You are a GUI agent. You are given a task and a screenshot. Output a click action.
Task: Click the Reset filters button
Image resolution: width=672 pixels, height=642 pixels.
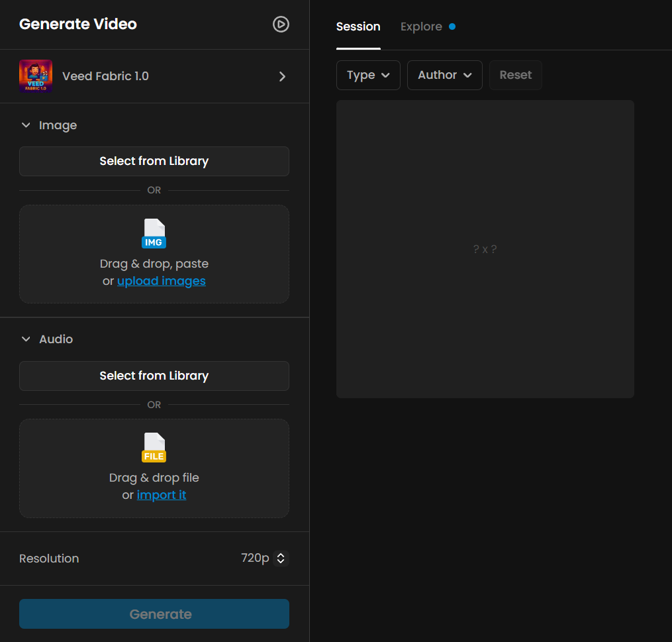pos(515,75)
